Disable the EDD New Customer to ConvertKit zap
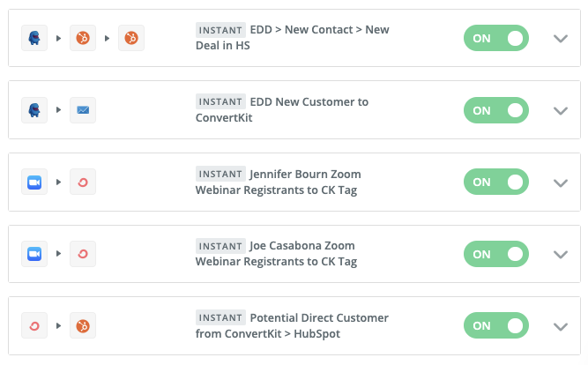Viewport: 588px width, 365px height. point(495,110)
